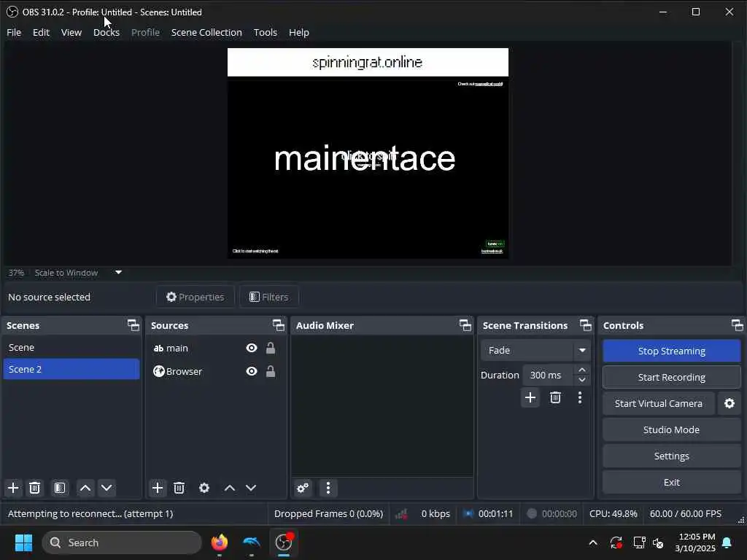
Task: Open the Tools menu
Action: pos(266,32)
